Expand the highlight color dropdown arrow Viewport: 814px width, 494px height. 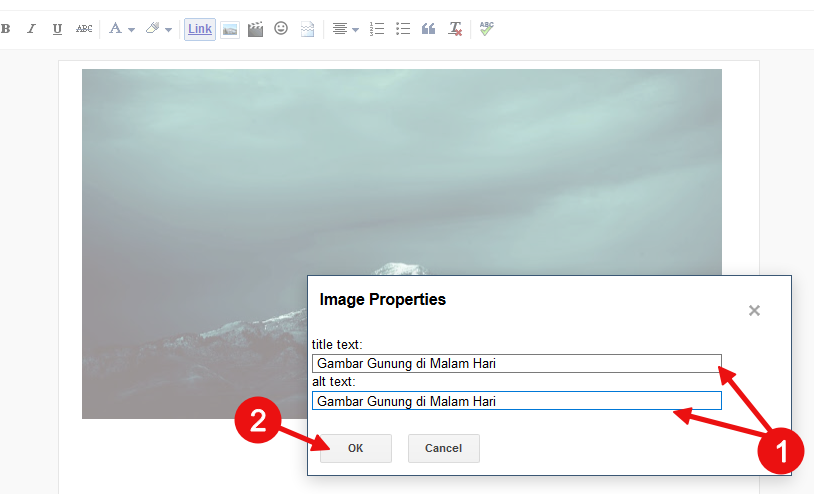[x=168, y=30]
